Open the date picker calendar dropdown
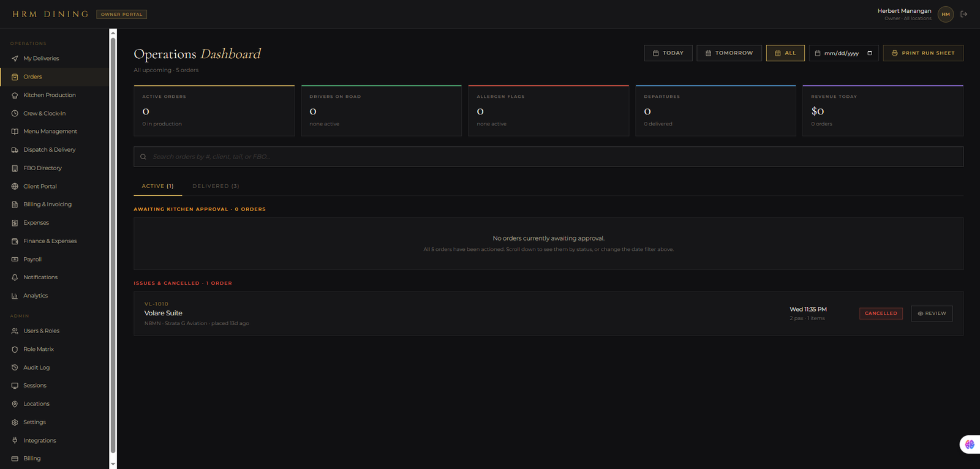This screenshot has width=980, height=469. tap(870, 53)
